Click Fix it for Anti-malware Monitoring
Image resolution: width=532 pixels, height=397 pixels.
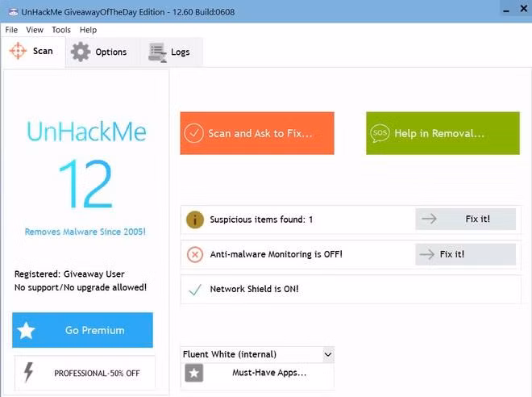465,254
